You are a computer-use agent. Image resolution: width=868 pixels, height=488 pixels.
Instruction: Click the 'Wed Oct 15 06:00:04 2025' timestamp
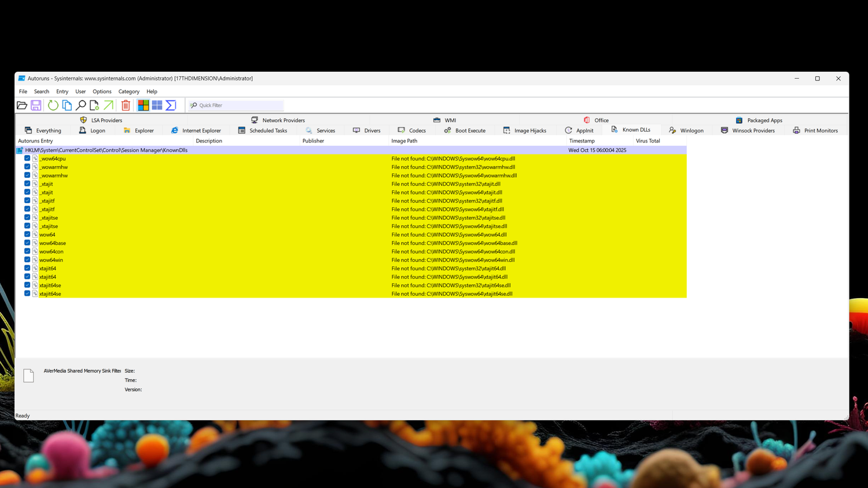click(x=597, y=150)
